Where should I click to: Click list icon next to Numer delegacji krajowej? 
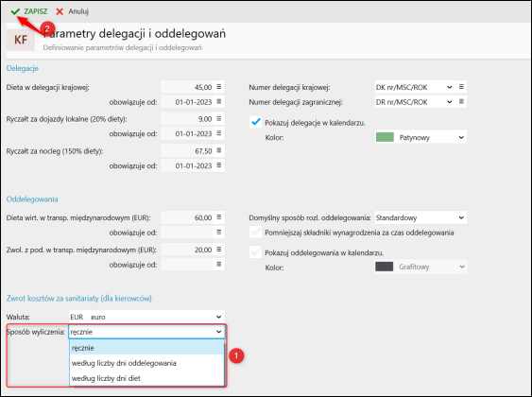pyautogui.click(x=461, y=87)
